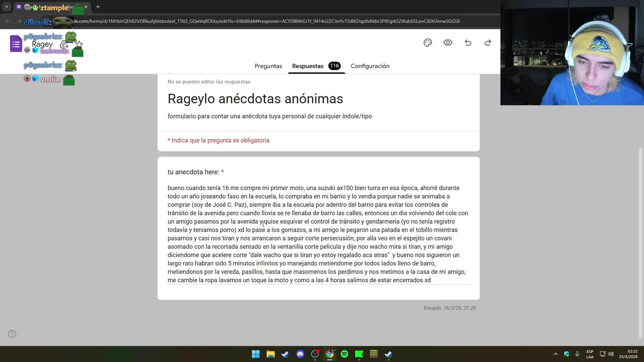Viewport: 644px width, 362px height.
Task: Open Spotify from the taskbar
Action: point(344,354)
